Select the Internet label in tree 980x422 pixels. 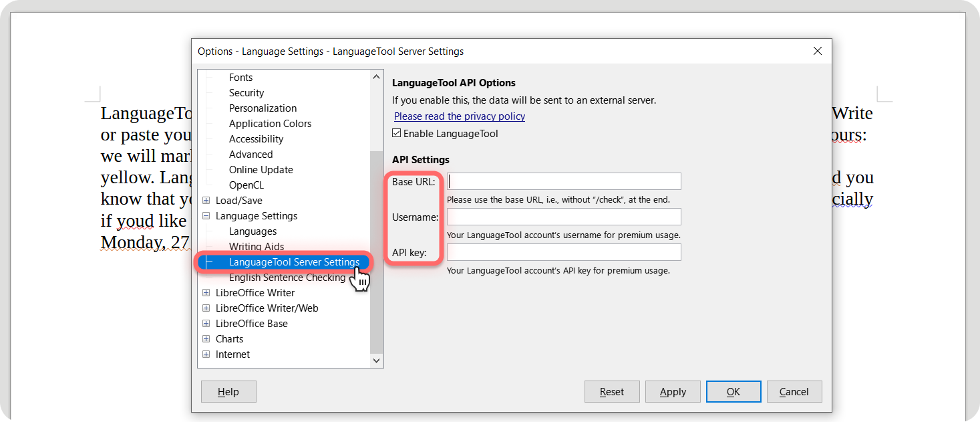pos(232,354)
